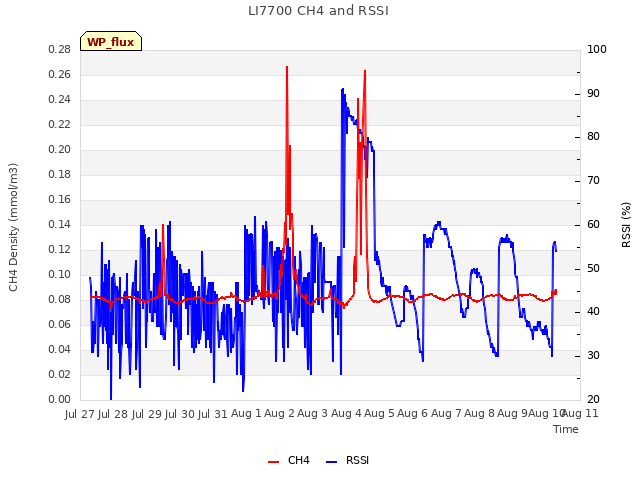Click the Aug 7 x-axis tick label
The width and height of the screenshot is (640, 480).
coord(446,413)
